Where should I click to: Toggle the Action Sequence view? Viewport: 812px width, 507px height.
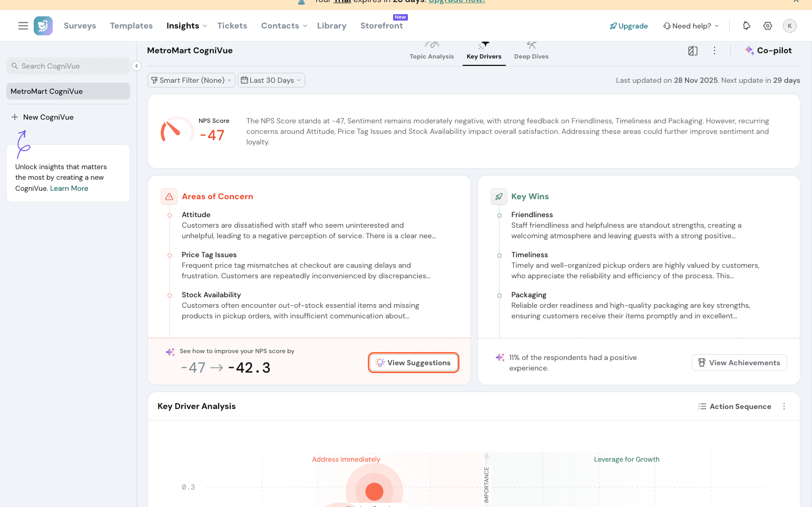(735, 406)
